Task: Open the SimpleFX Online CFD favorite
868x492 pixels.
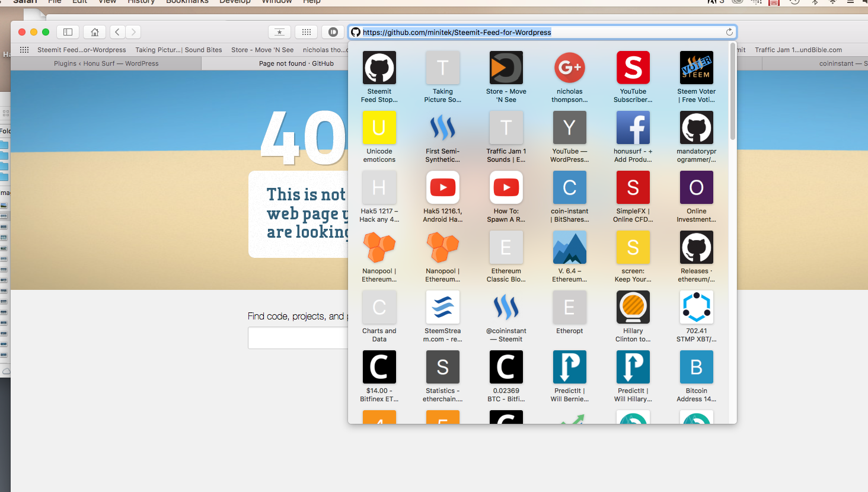Action: tap(633, 187)
